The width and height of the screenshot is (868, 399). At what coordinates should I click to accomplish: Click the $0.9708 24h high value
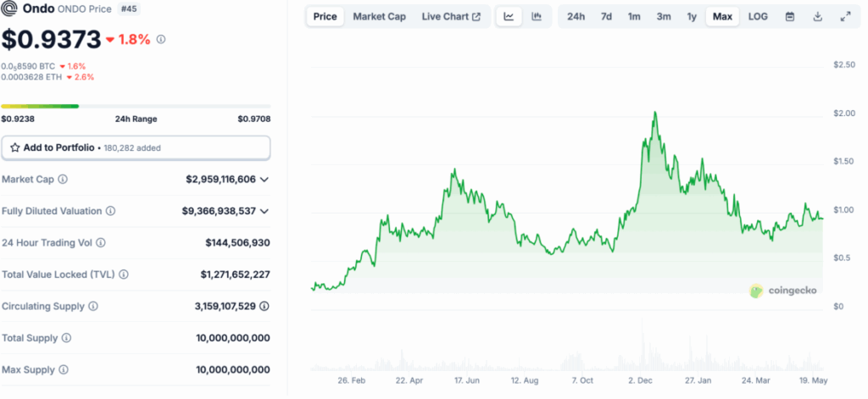pos(254,119)
